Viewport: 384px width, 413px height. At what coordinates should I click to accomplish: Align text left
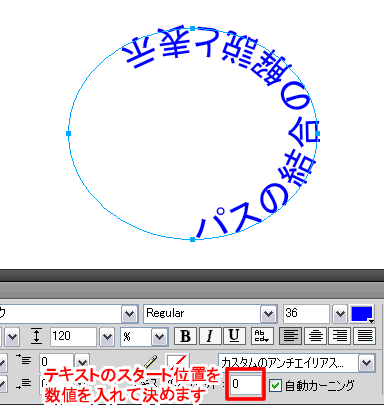point(291,336)
